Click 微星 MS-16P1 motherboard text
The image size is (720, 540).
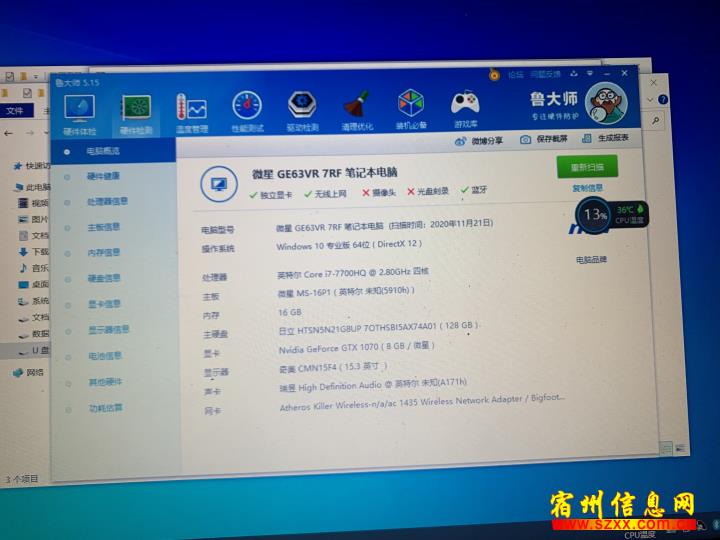tap(346, 292)
